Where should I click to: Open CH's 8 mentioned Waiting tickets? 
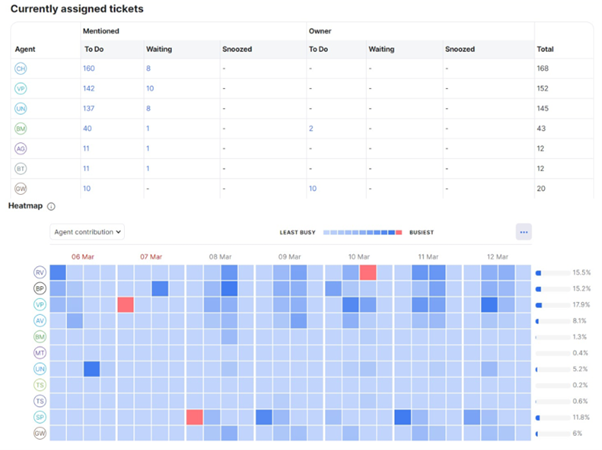[148, 68]
